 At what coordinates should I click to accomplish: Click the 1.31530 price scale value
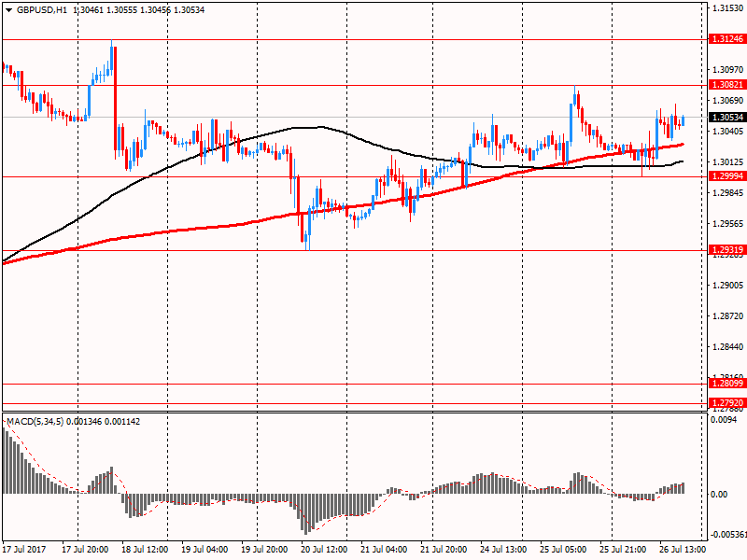(728, 8)
